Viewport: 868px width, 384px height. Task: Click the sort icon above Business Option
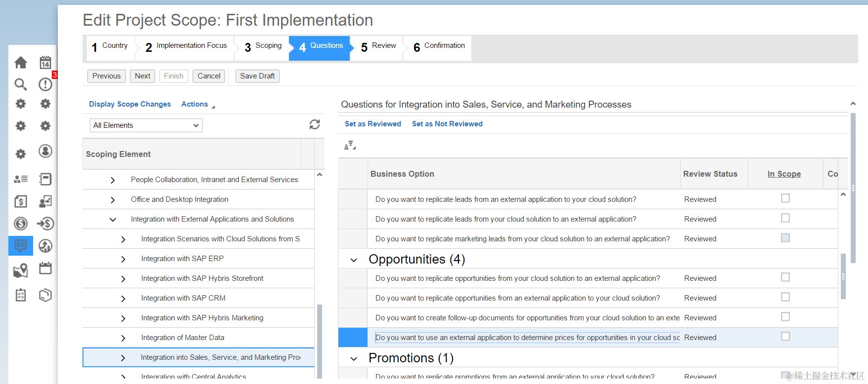350,145
